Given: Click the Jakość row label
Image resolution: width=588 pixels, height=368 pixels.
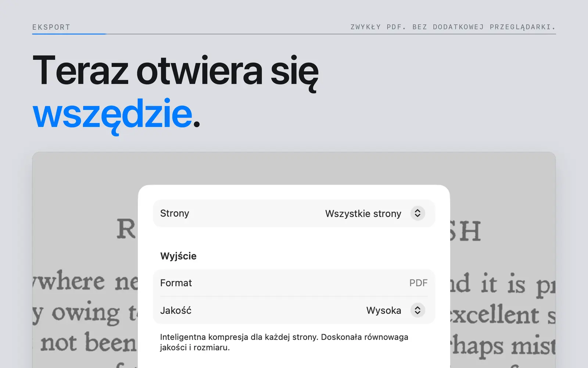Looking at the screenshot, I should (176, 310).
